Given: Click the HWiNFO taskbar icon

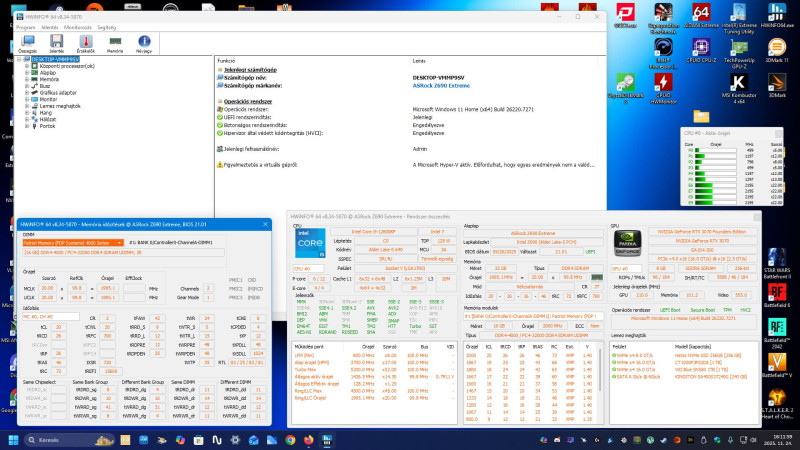Looking at the screenshot, I should point(327,440).
